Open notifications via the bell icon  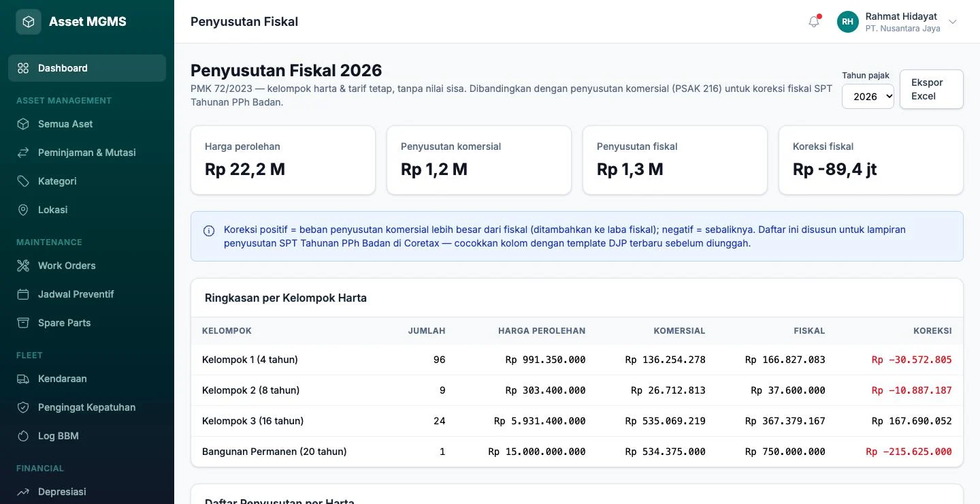click(x=814, y=22)
